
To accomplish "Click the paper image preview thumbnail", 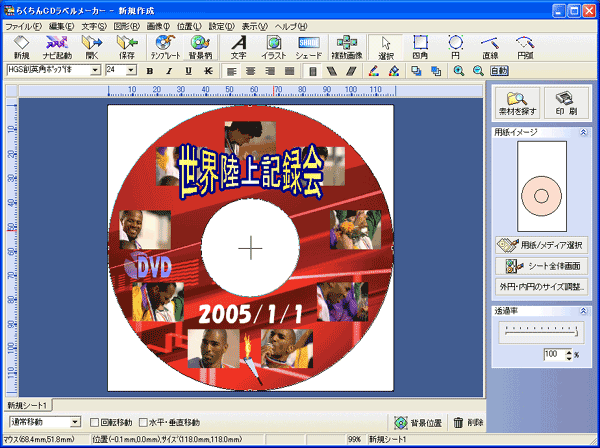I will [541, 186].
